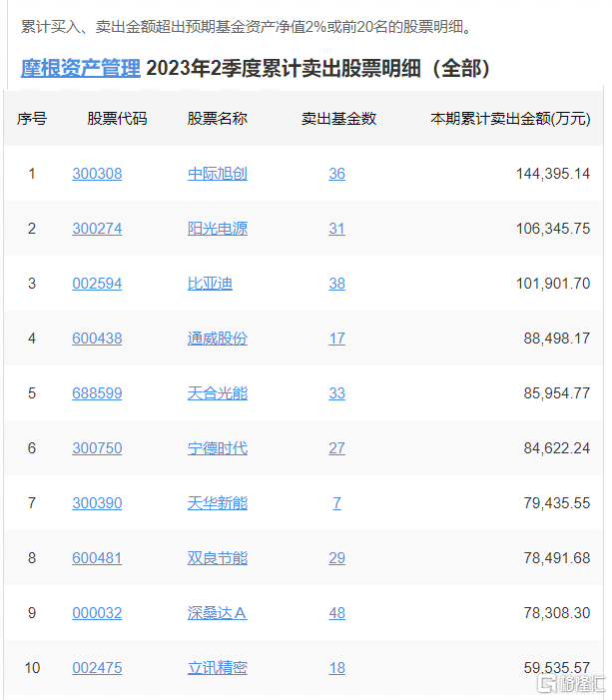Open stock name 比亚迪
The width and height of the screenshot is (612, 700).
click(x=210, y=284)
